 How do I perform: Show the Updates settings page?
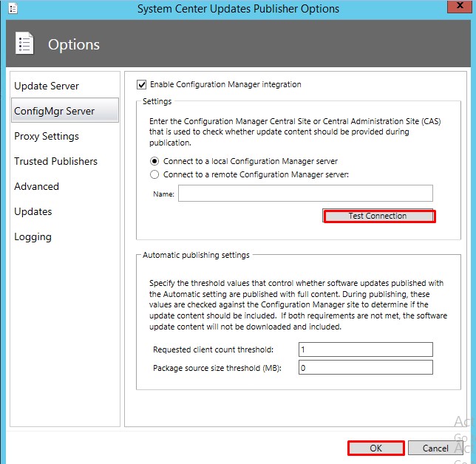coord(33,211)
